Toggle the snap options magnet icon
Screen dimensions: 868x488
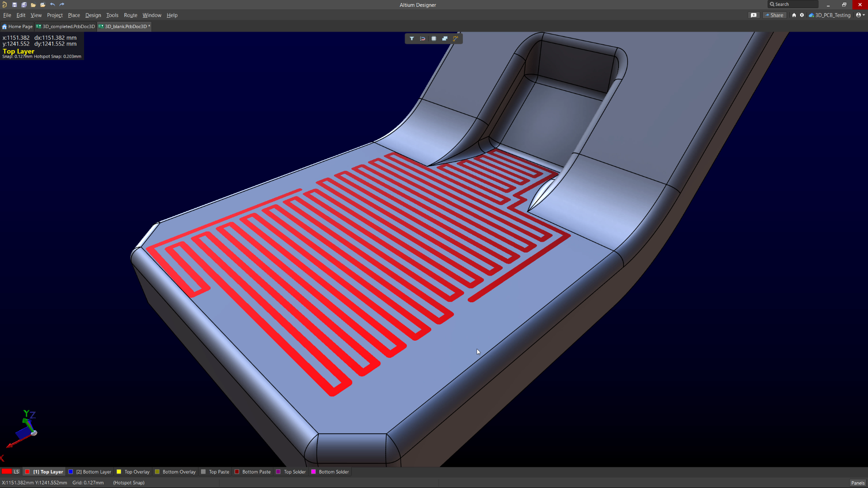tap(423, 39)
